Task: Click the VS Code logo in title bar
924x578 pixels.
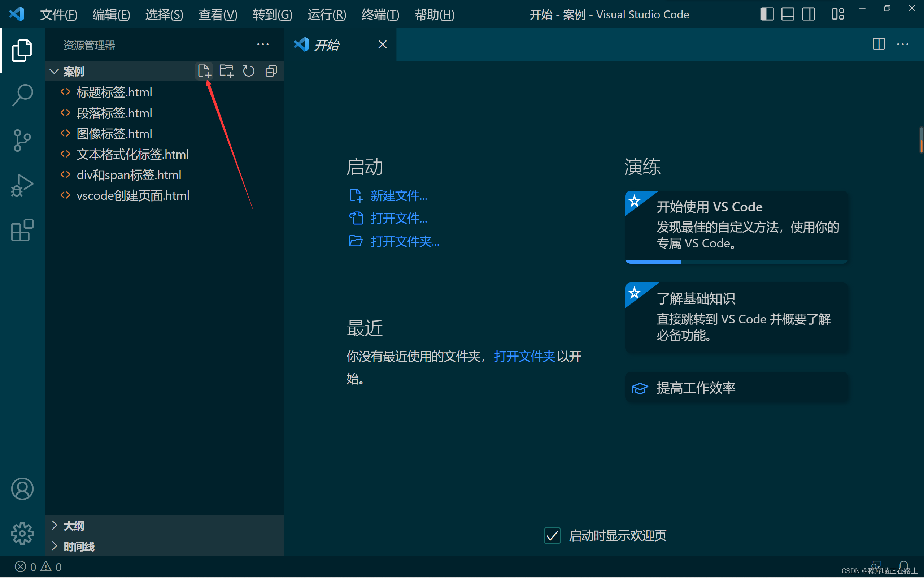Action: (17, 14)
